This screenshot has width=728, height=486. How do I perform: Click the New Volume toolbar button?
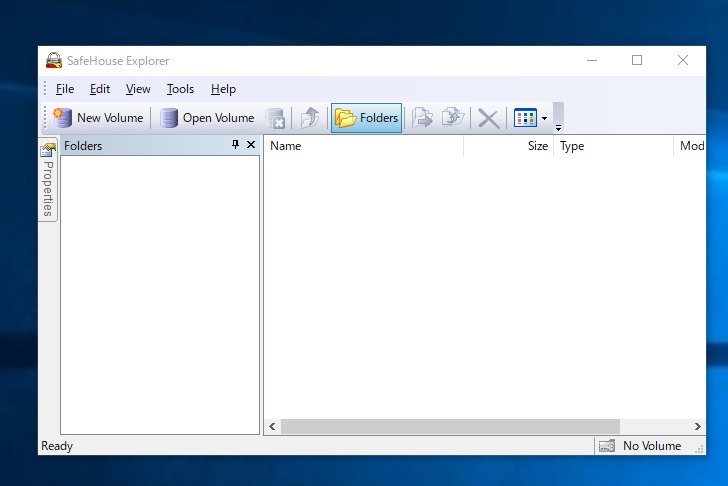coord(98,118)
